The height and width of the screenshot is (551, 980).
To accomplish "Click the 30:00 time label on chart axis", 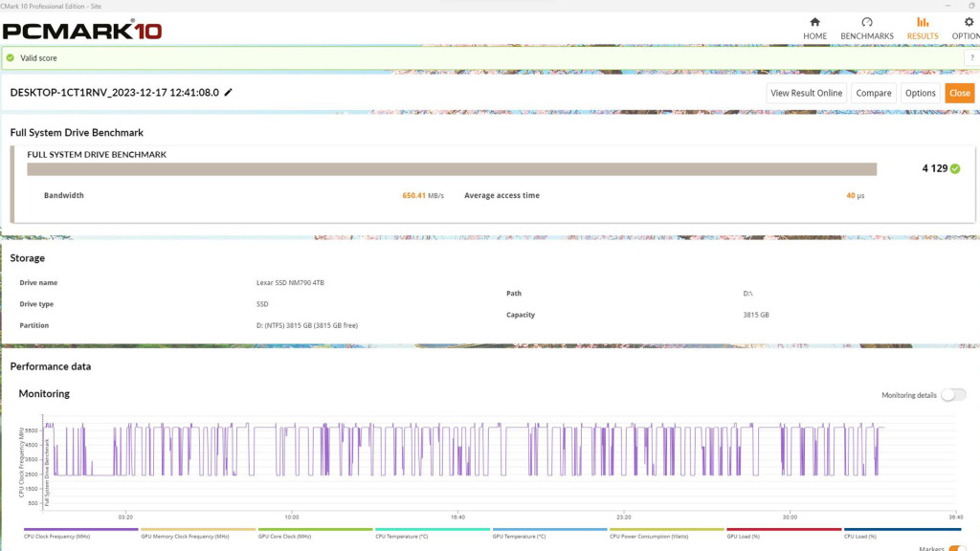I will tap(790, 518).
